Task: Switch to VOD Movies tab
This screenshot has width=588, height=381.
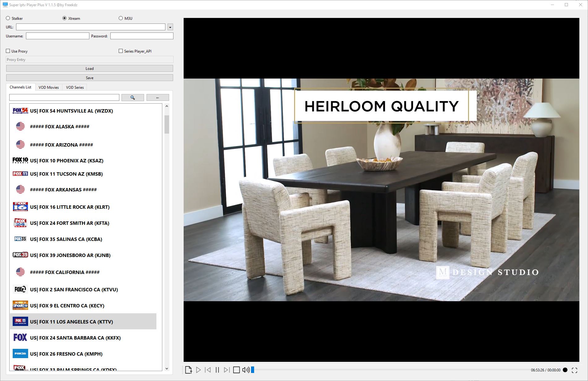Action: (49, 88)
